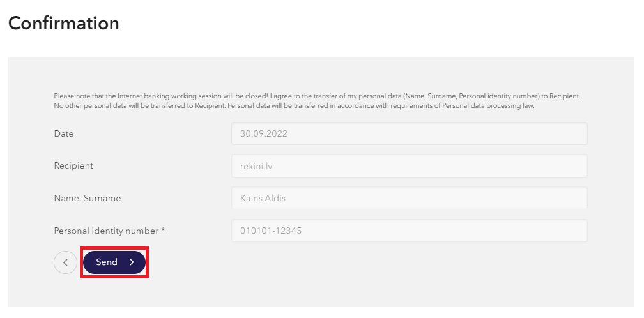Click the Confirmation page heading

64,24
